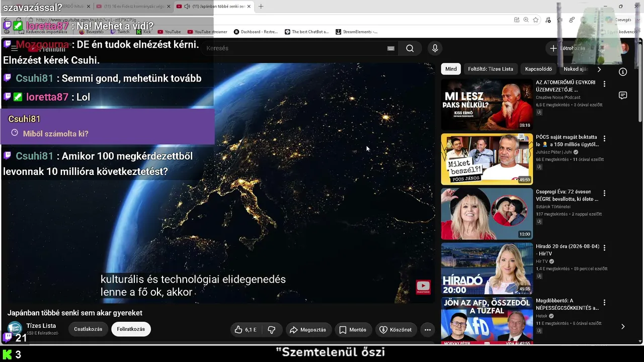Show more filter chips with the right arrow
The image size is (644, 362).
[599, 69]
